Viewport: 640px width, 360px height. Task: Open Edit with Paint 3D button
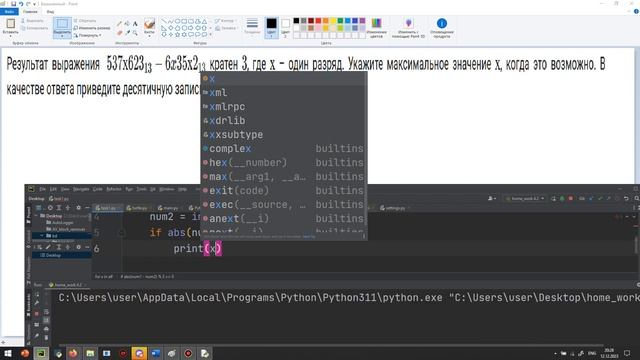[408, 28]
